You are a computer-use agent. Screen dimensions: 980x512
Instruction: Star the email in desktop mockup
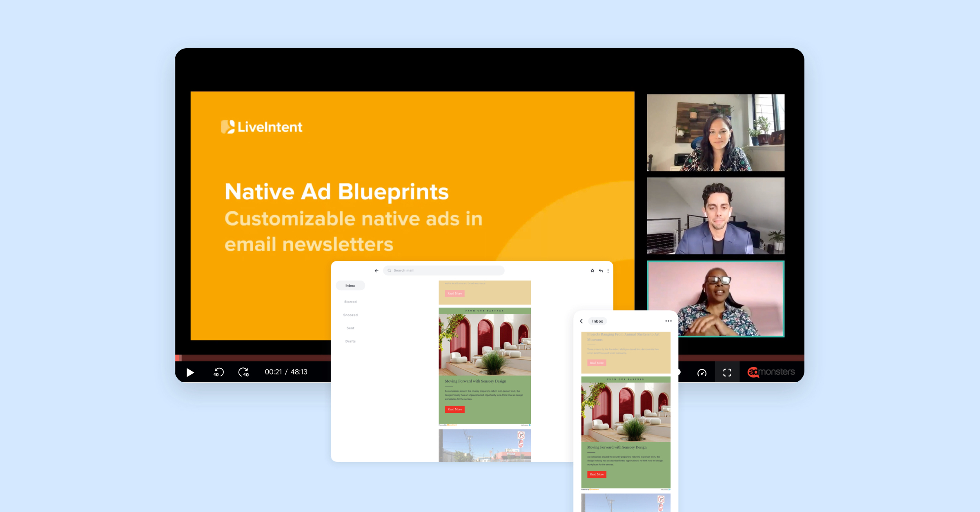tap(592, 270)
